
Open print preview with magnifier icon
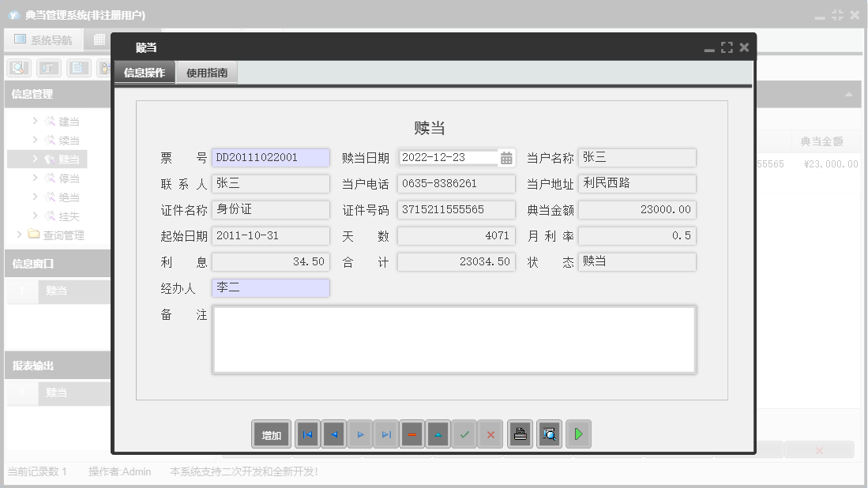pos(549,434)
